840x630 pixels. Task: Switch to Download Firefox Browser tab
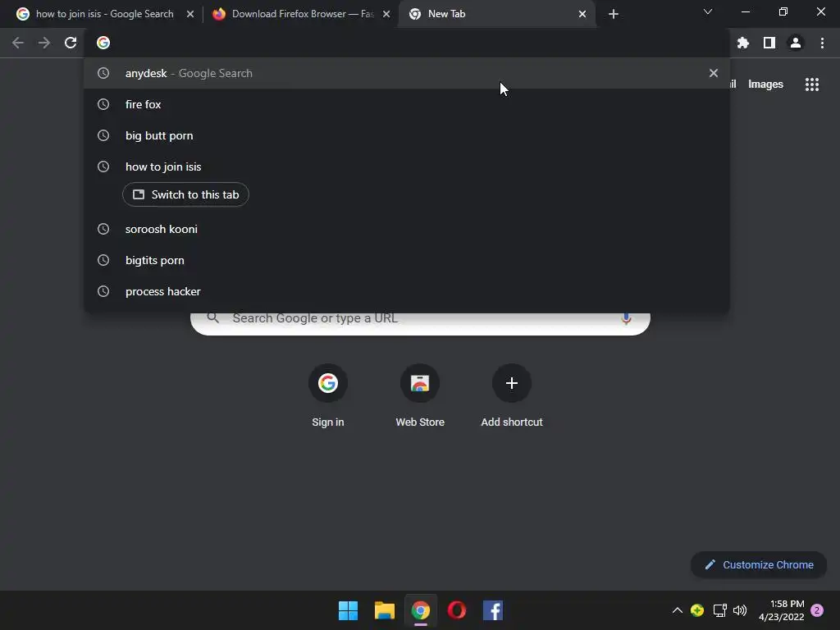pyautogui.click(x=300, y=14)
